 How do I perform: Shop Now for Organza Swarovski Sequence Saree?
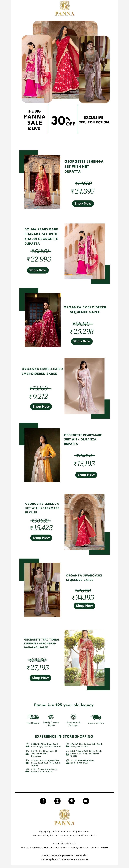tap(84, 605)
